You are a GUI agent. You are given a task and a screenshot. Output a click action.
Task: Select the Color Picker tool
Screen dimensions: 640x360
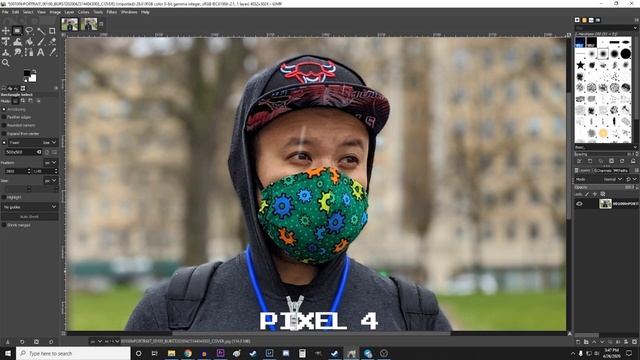click(x=53, y=52)
